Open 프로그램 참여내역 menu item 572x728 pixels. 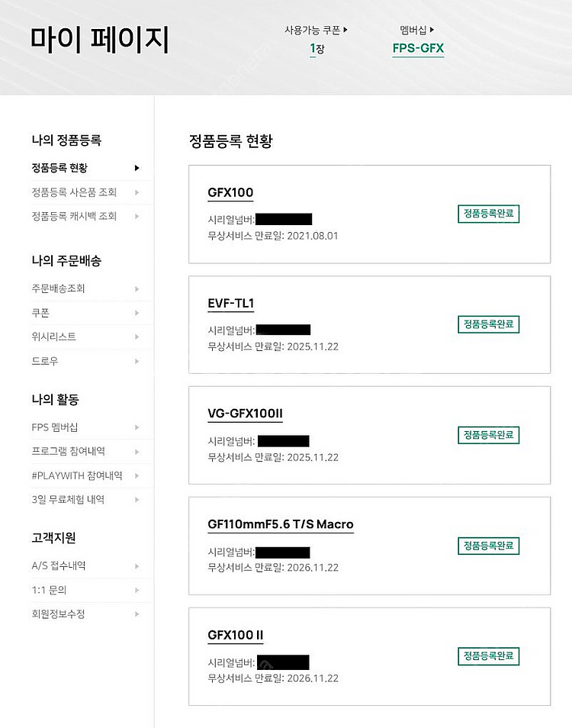click(x=69, y=452)
